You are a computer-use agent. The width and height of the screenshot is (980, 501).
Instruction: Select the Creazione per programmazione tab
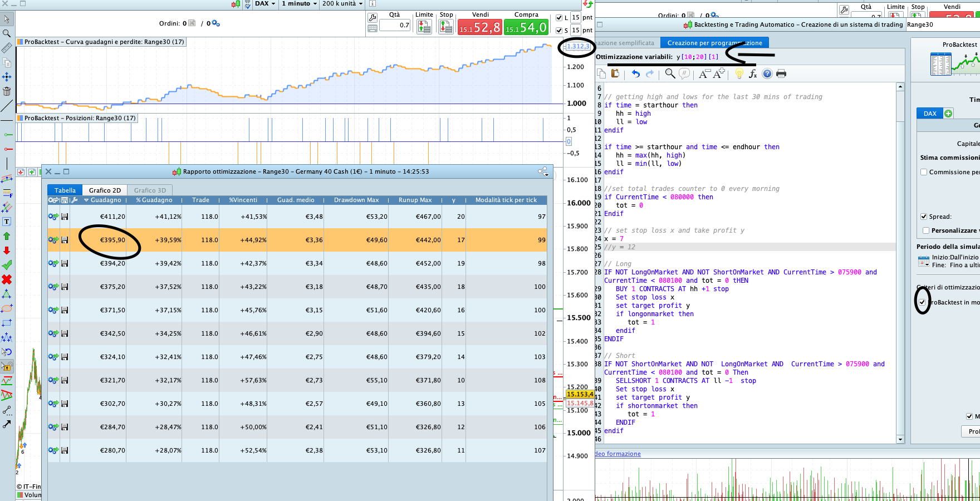pyautogui.click(x=714, y=43)
